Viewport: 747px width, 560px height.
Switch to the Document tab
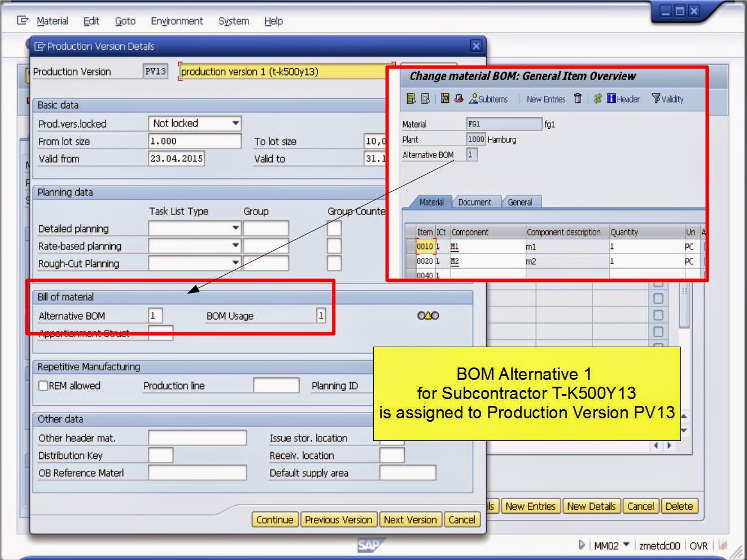(x=476, y=202)
